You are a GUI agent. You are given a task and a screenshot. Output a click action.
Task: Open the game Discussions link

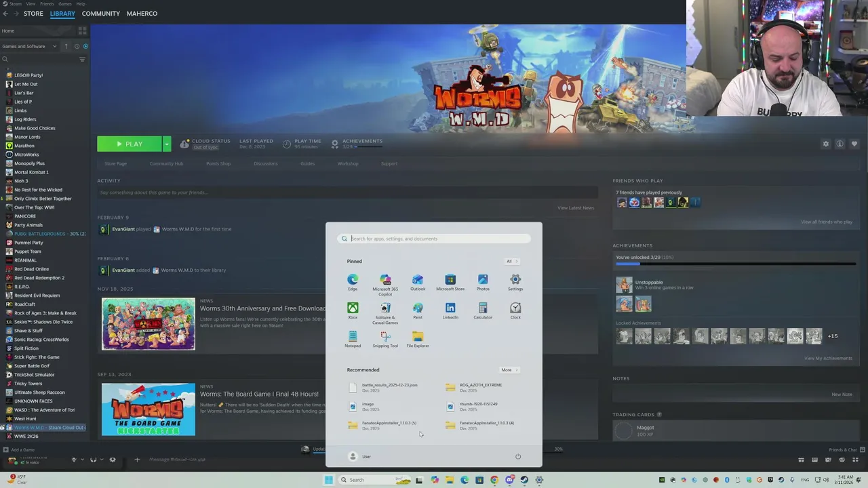266,163
